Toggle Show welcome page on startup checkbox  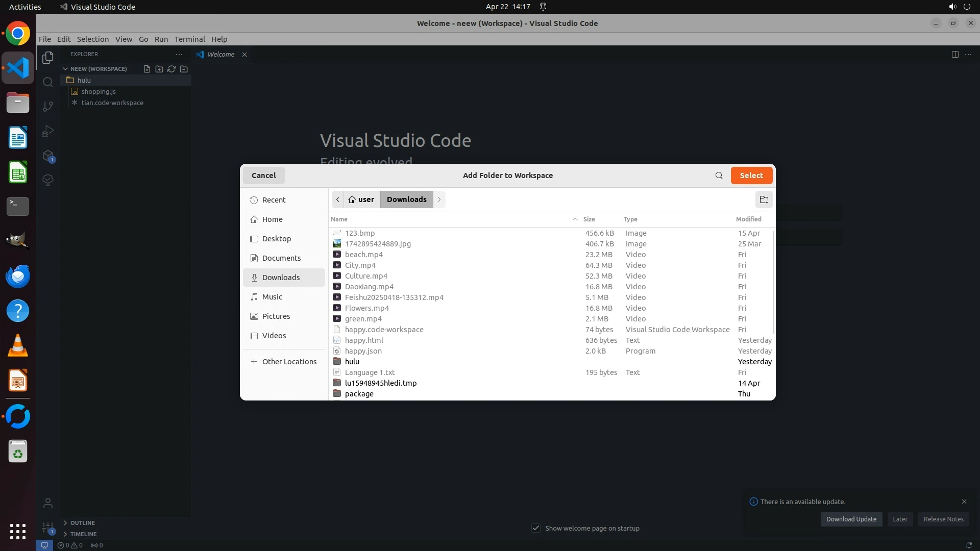[x=536, y=528]
